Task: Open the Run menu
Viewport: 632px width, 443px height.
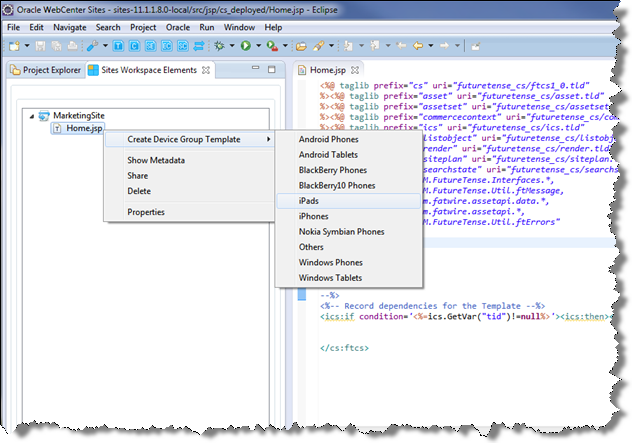Action: 207,27
